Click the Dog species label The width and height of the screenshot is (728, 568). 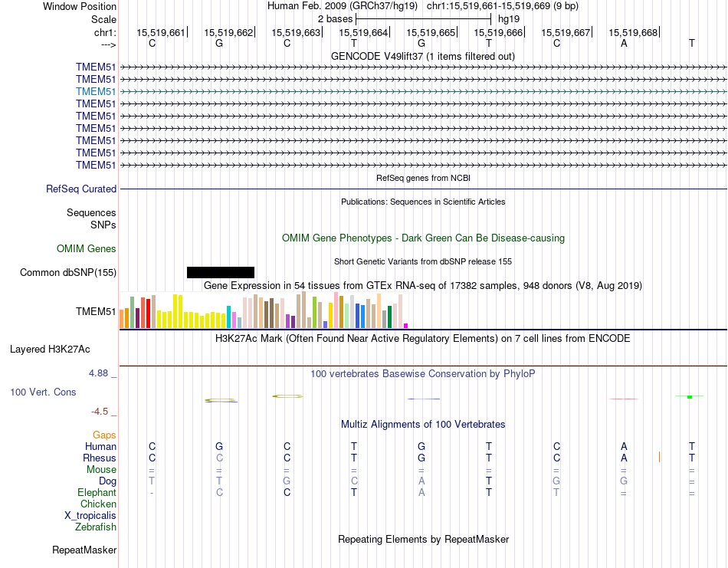coord(107,481)
